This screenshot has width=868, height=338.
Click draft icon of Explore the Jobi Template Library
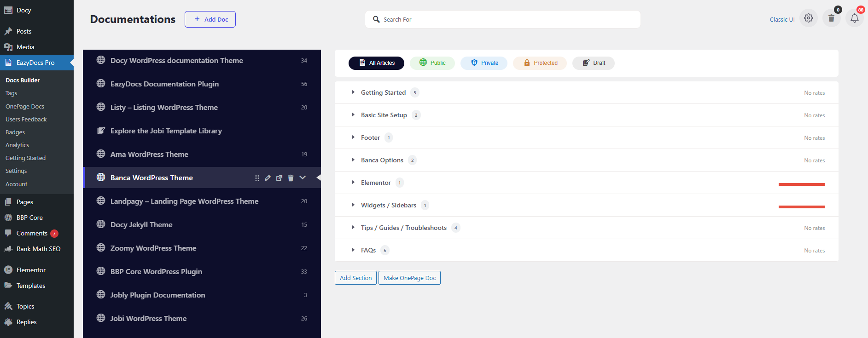click(101, 131)
